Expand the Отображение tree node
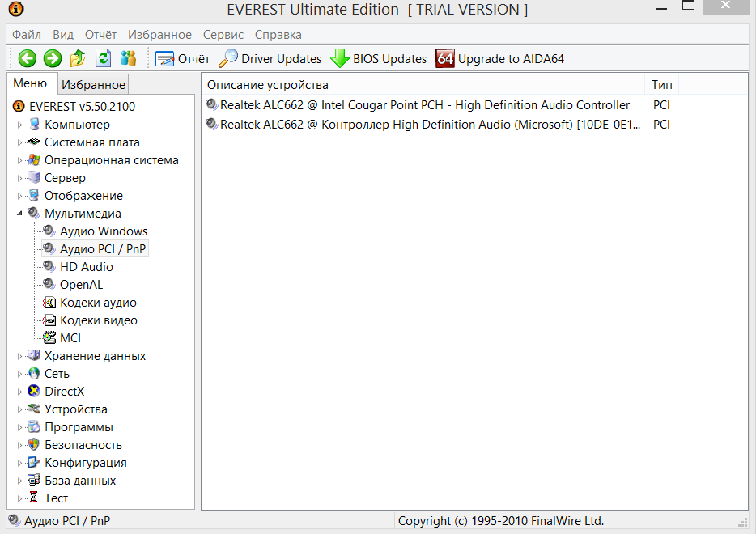 19,196
